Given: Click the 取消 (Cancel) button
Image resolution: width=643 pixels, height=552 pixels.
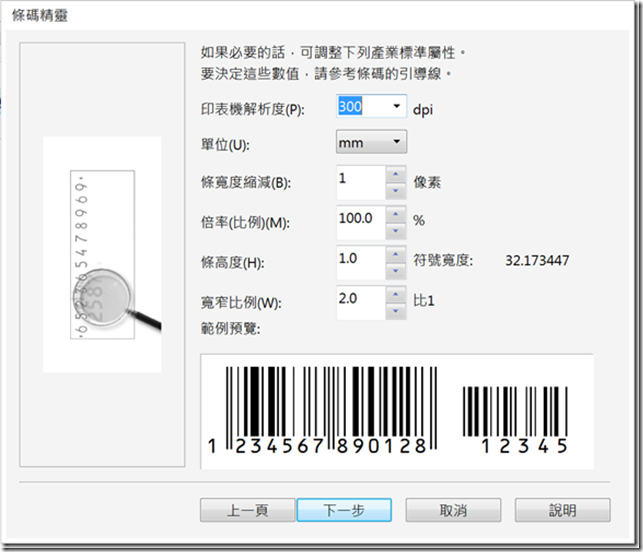Looking at the screenshot, I should coord(453,510).
